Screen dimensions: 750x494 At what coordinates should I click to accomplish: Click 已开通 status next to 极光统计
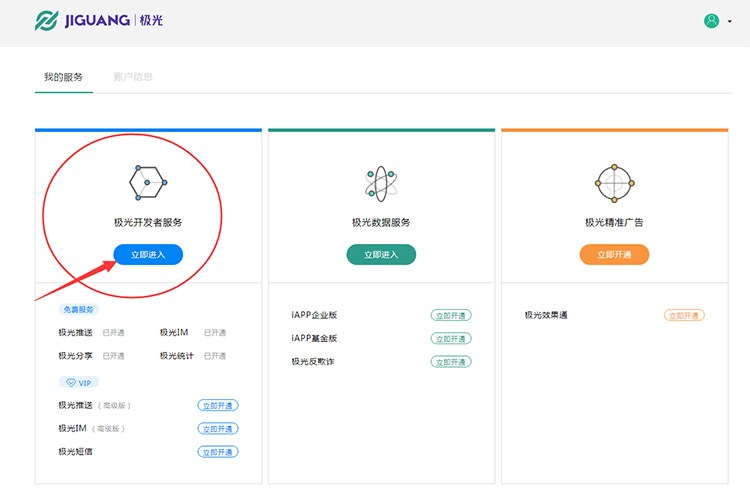(x=215, y=356)
